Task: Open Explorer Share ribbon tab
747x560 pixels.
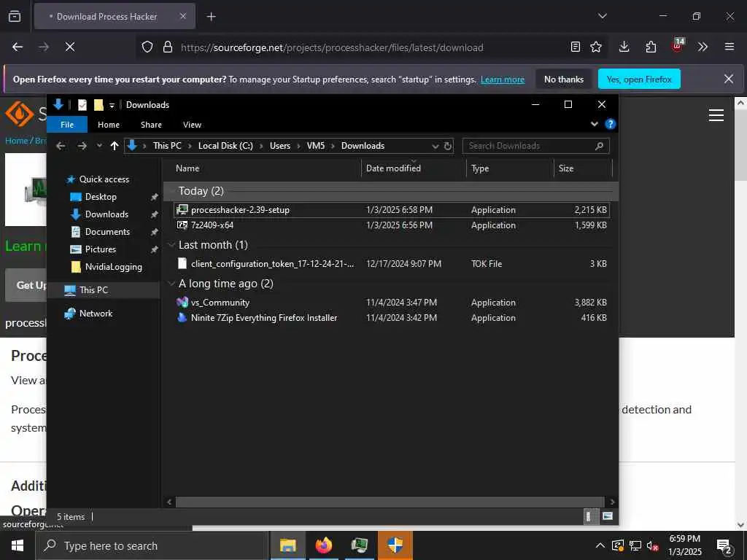Action: click(151, 124)
